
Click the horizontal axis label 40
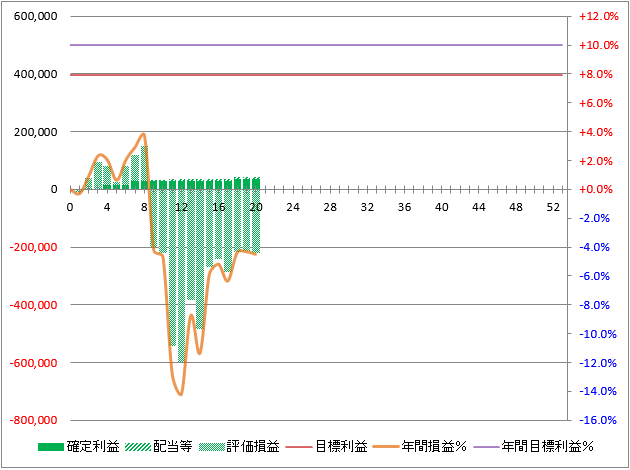(442, 207)
